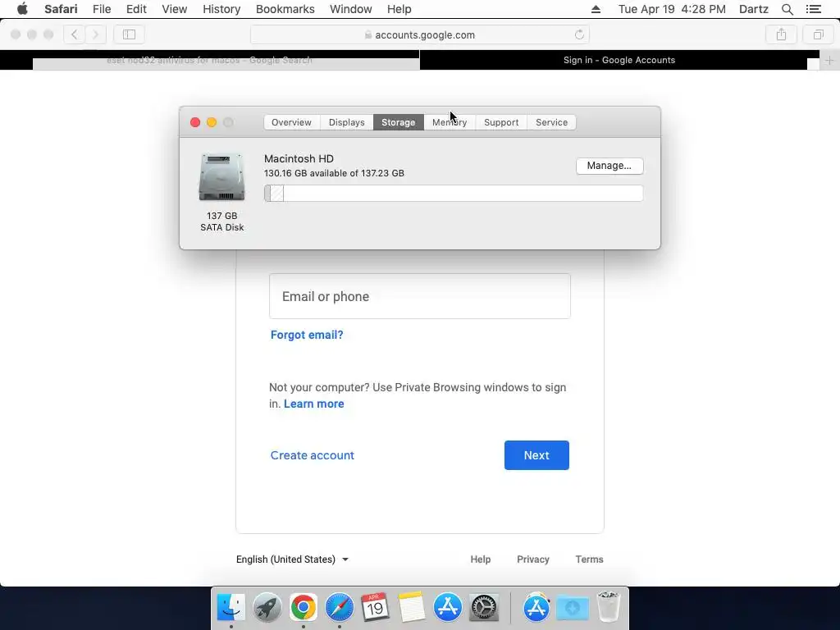Select the Storage tab
Image resolution: width=840 pixels, height=630 pixels.
point(398,122)
